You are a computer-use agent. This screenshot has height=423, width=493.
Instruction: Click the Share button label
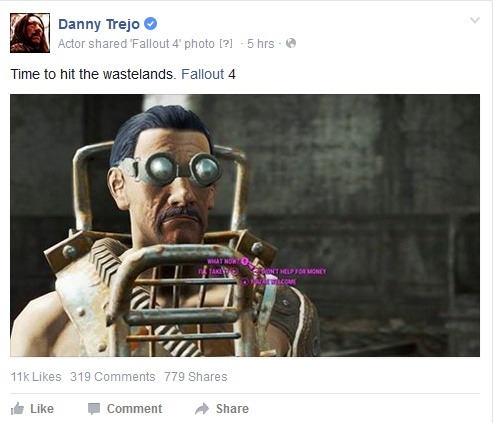pos(232,409)
